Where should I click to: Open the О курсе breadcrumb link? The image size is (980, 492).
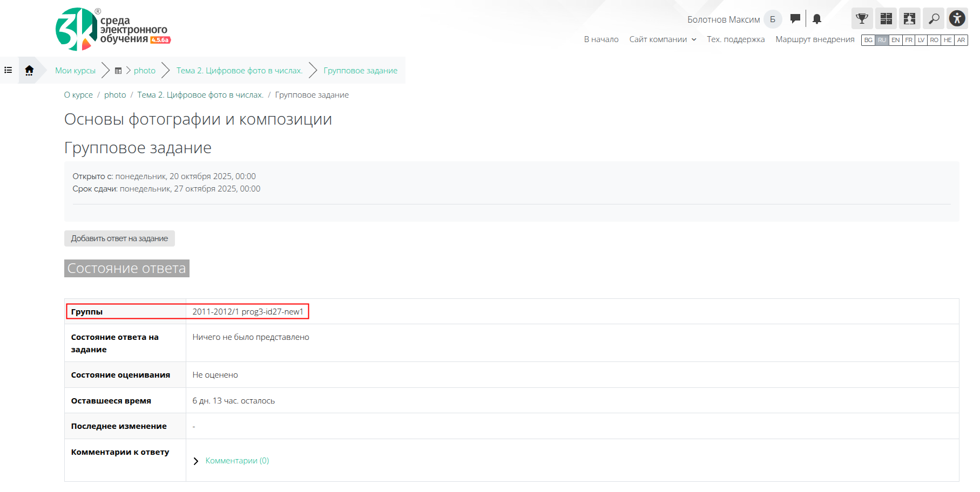click(x=78, y=95)
